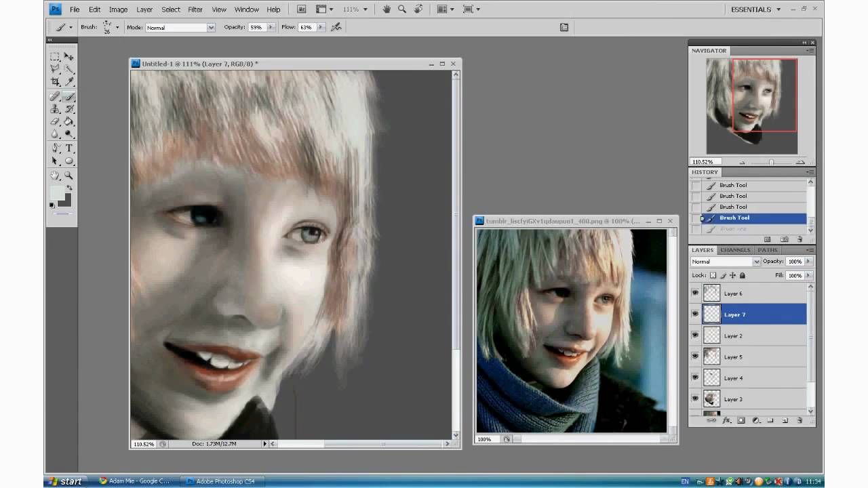Click the delete layer trash icon

(x=800, y=421)
